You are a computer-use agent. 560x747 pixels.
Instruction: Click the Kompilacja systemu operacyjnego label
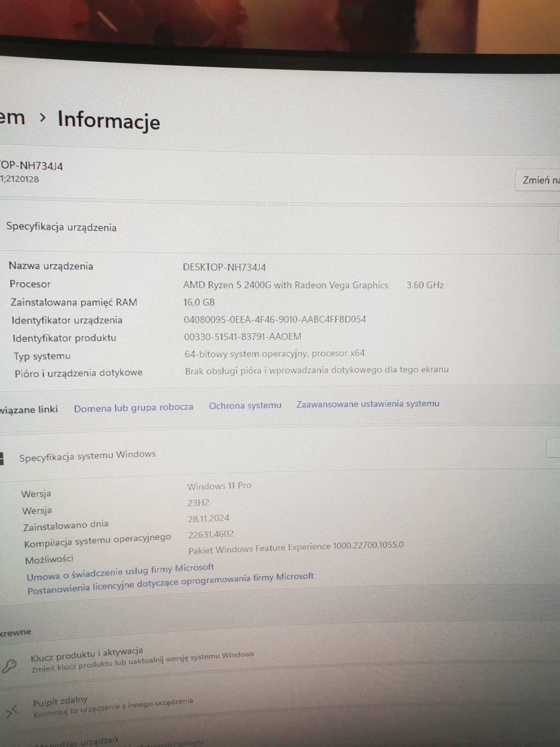[x=97, y=540]
